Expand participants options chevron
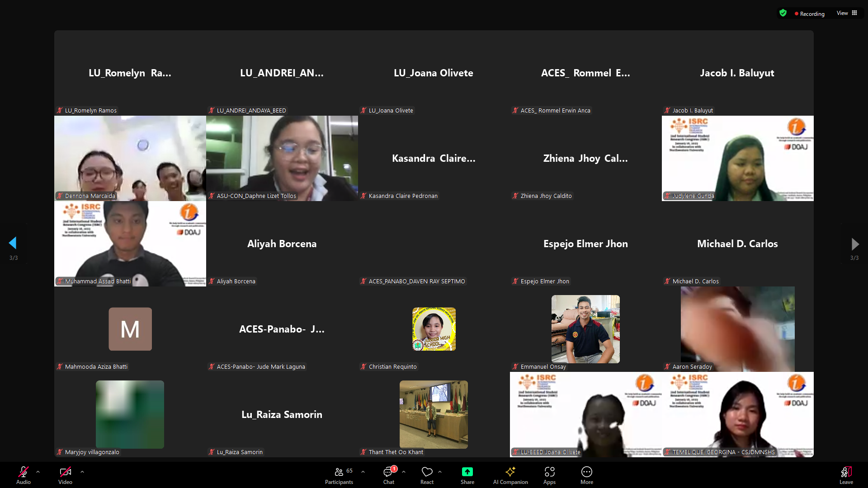Screen dimensions: 868x488 click(x=363, y=472)
